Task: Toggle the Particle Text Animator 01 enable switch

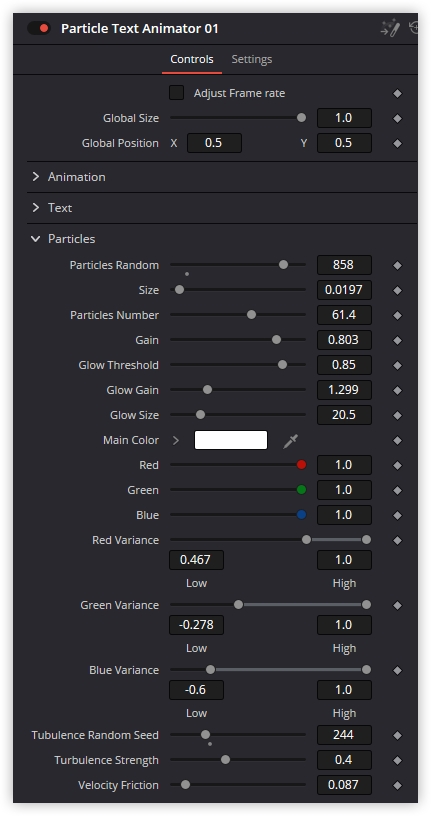Action: [39, 28]
